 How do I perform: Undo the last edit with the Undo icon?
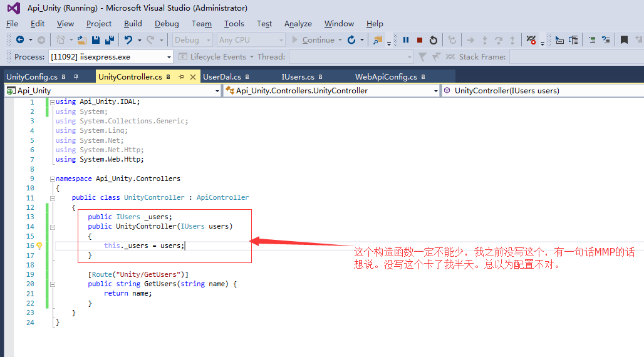click(128, 40)
